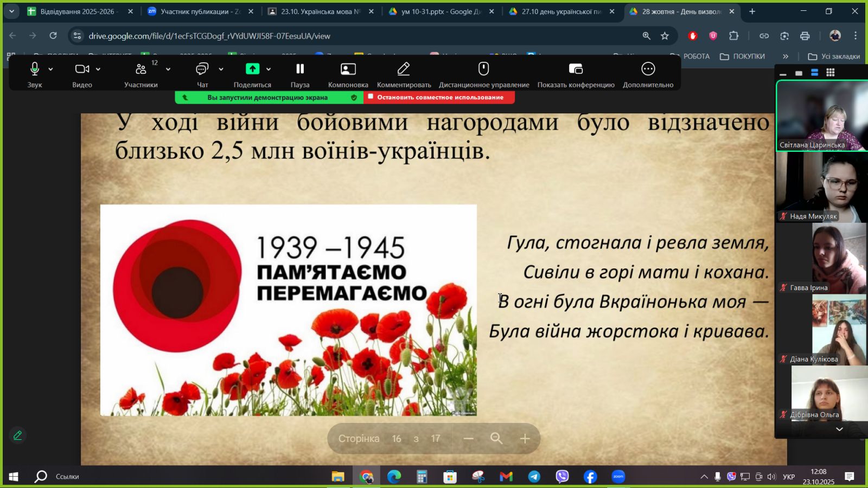
Task: Open the Чат chat panel
Action: click(x=202, y=69)
